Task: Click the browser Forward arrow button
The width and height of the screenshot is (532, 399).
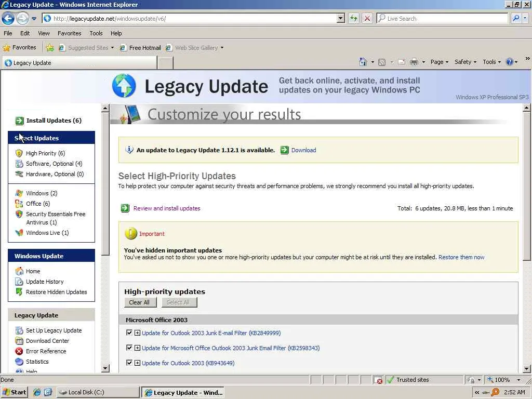Action: pyautogui.click(x=23, y=18)
